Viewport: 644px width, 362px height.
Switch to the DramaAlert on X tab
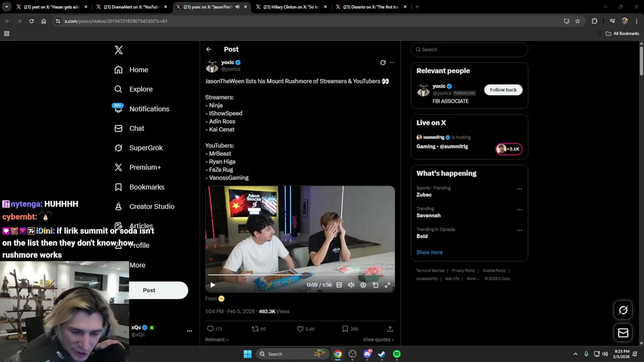point(132,7)
